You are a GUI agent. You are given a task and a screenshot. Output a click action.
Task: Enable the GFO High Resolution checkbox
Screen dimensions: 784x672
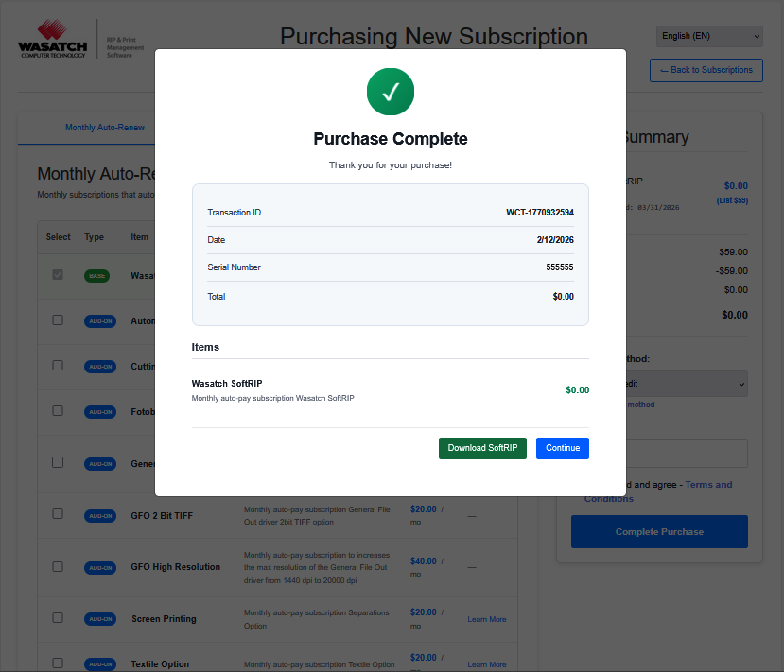(x=58, y=566)
